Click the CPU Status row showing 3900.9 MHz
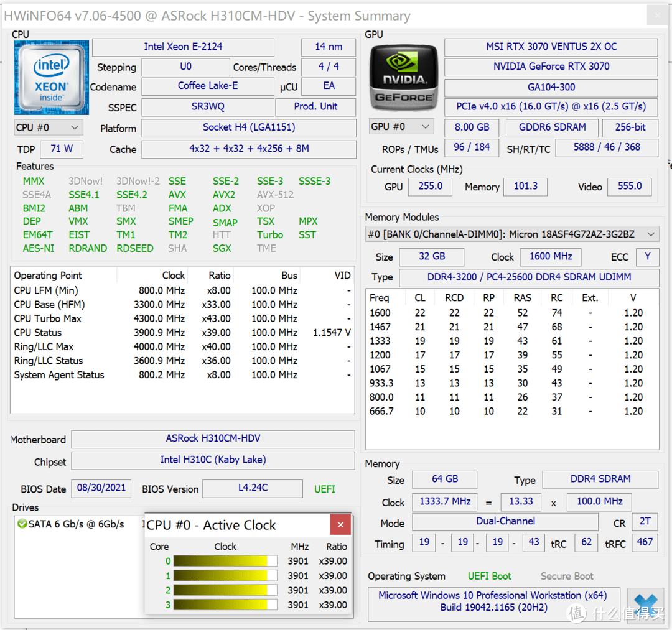The image size is (672, 630). (x=182, y=333)
